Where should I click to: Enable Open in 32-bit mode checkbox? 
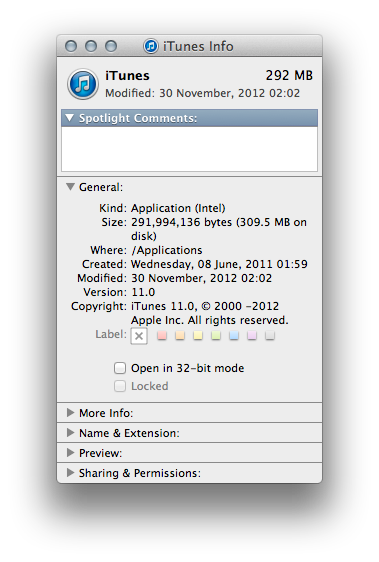click(120, 368)
